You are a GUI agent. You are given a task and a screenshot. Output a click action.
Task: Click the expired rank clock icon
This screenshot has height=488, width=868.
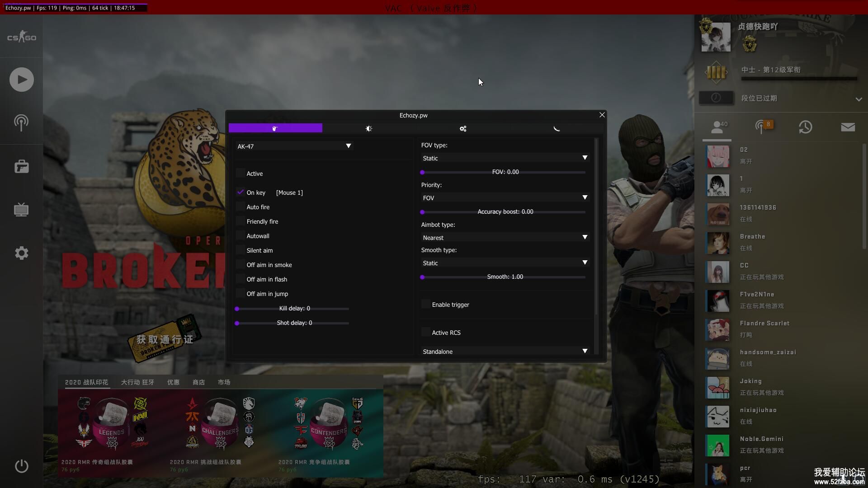click(716, 98)
